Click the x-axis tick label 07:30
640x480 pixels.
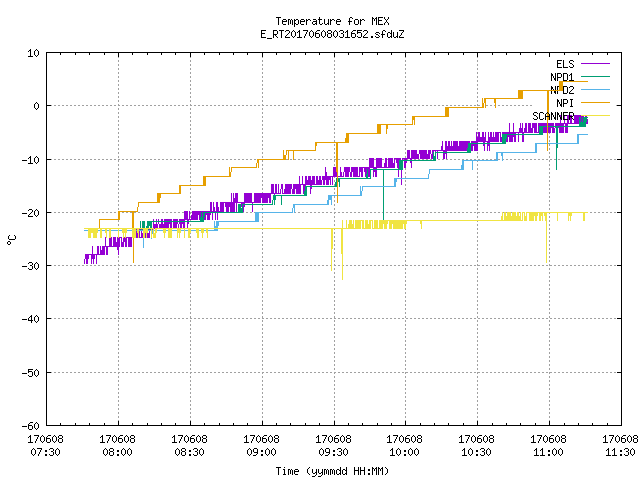(x=45, y=452)
